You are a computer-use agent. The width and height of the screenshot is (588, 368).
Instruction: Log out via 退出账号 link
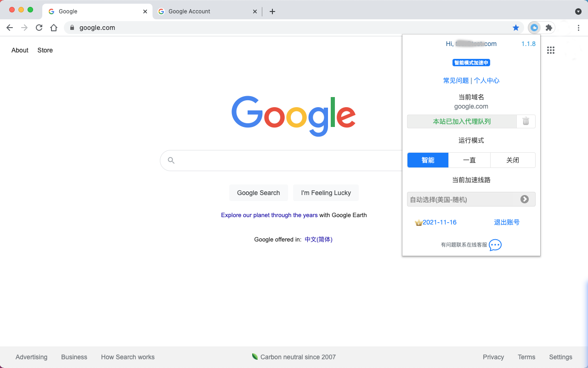(x=507, y=222)
